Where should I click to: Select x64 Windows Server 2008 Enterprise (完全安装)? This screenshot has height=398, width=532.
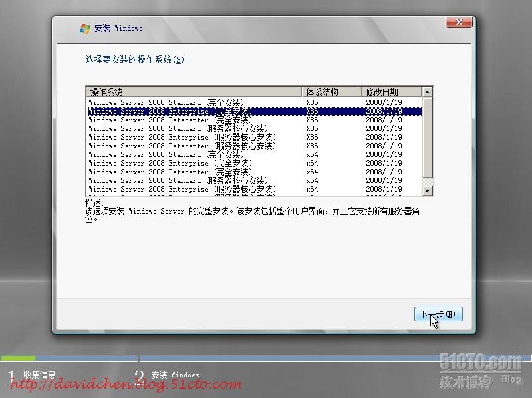(x=255, y=163)
